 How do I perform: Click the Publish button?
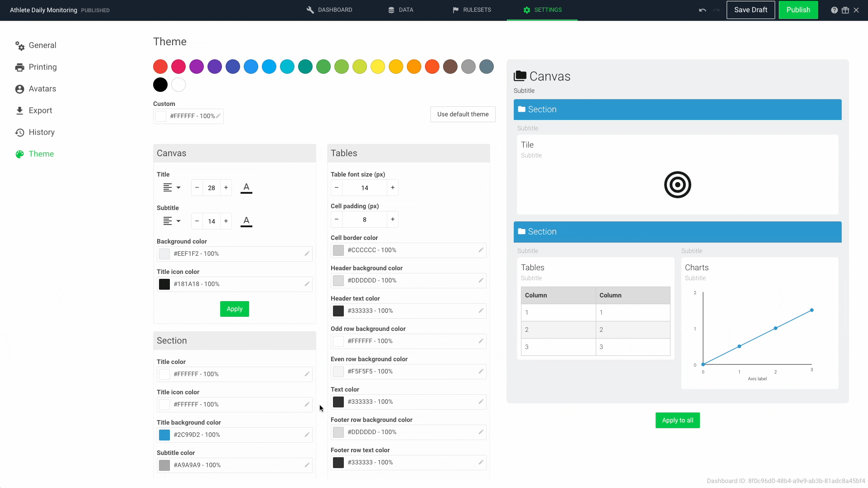[798, 10]
